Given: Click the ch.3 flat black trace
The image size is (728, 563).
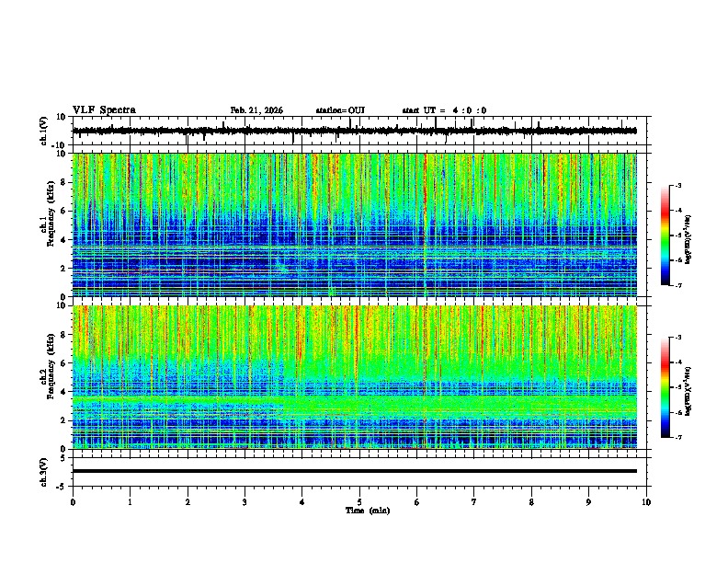Looking at the screenshot, I should pyautogui.click(x=355, y=471).
